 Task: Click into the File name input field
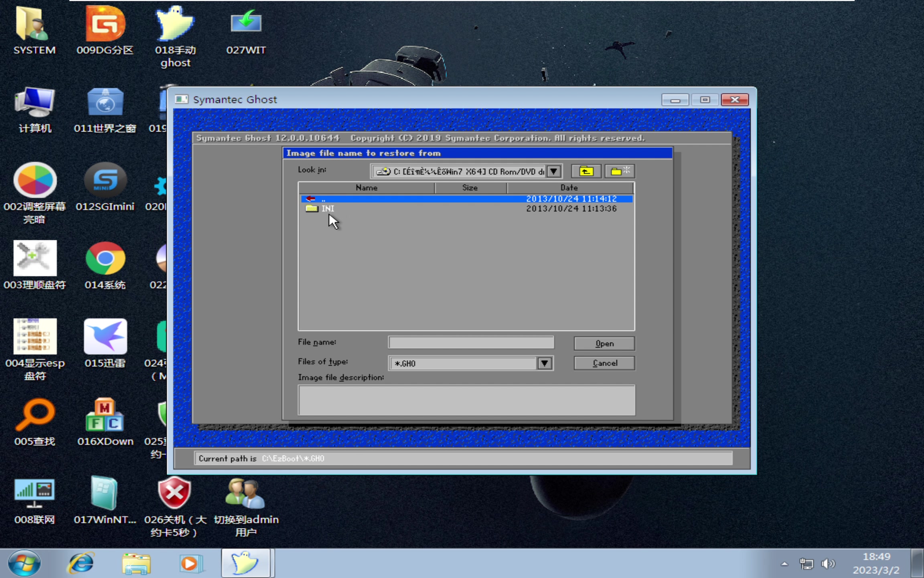(x=471, y=342)
